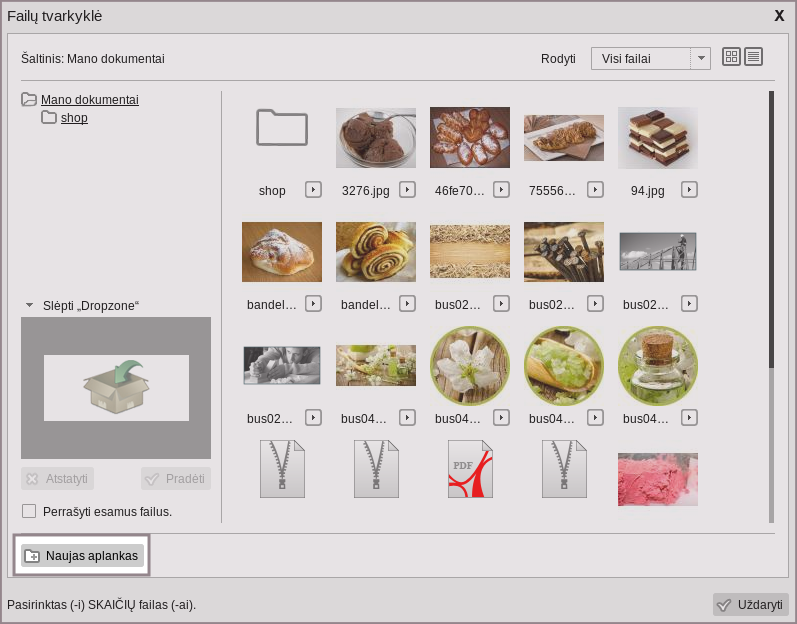797x624 pixels.
Task: Open options arrow for 3276.jpg
Action: coord(407,189)
